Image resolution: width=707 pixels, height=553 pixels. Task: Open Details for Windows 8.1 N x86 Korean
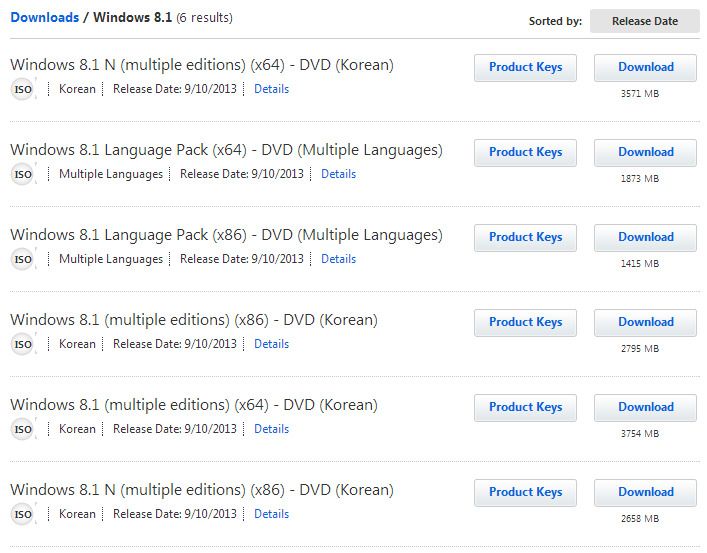[271, 514]
